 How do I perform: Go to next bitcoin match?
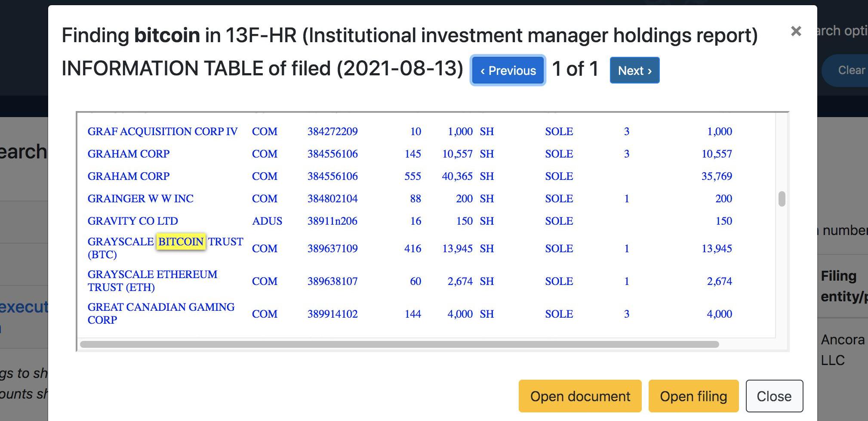coord(634,70)
